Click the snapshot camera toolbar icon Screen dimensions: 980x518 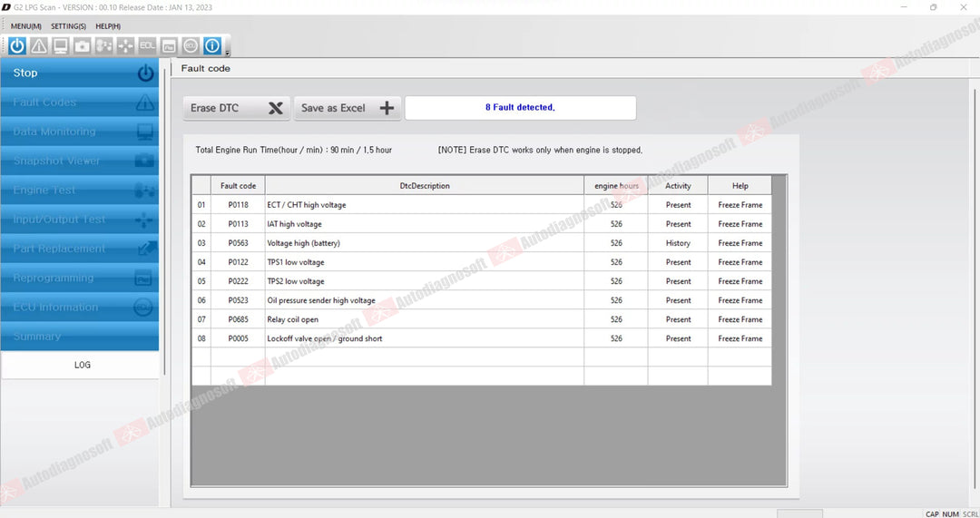click(x=82, y=45)
